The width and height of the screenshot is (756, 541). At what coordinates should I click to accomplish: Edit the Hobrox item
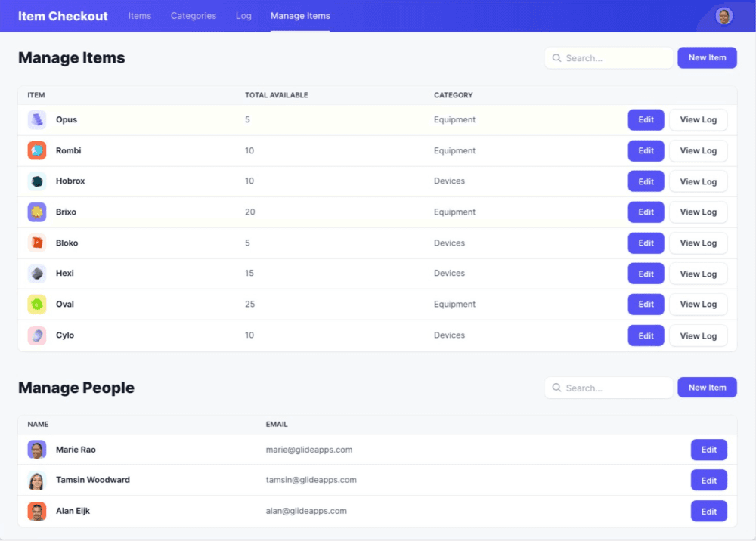pyautogui.click(x=646, y=181)
